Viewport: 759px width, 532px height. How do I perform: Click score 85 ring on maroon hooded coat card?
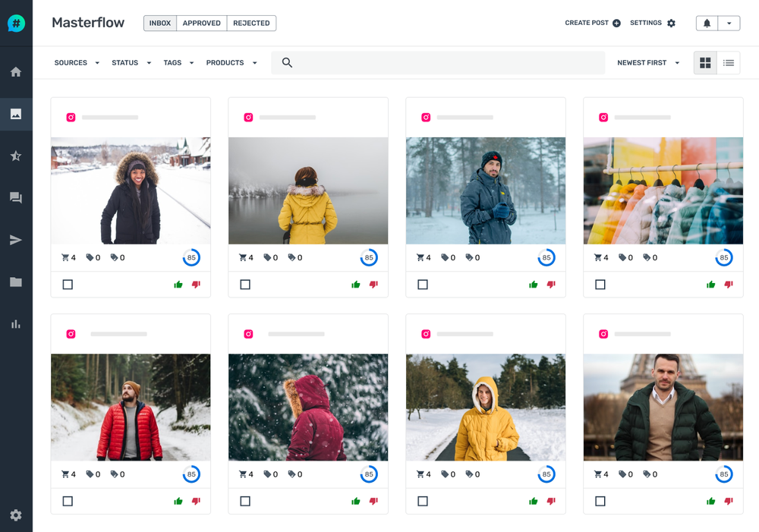coord(369,474)
